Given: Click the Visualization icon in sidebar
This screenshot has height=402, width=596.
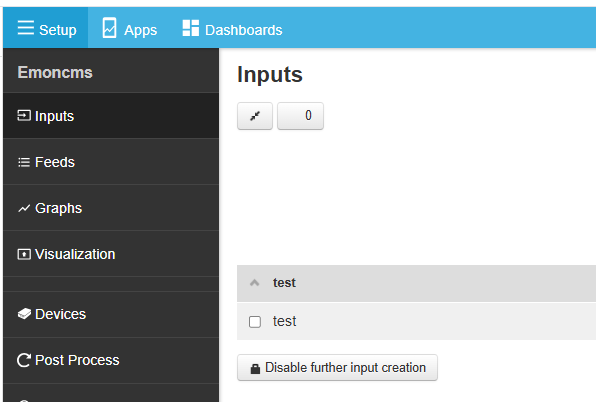Looking at the screenshot, I should pos(24,254).
